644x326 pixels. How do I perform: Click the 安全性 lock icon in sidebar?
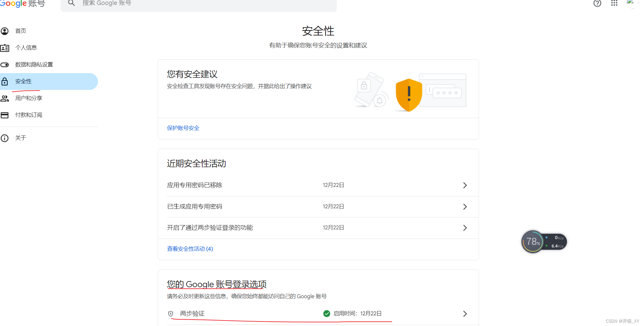(5, 81)
